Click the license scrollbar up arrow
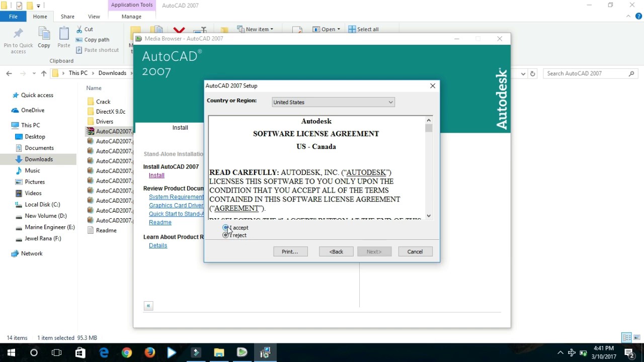The height and width of the screenshot is (362, 644). pyautogui.click(x=429, y=120)
